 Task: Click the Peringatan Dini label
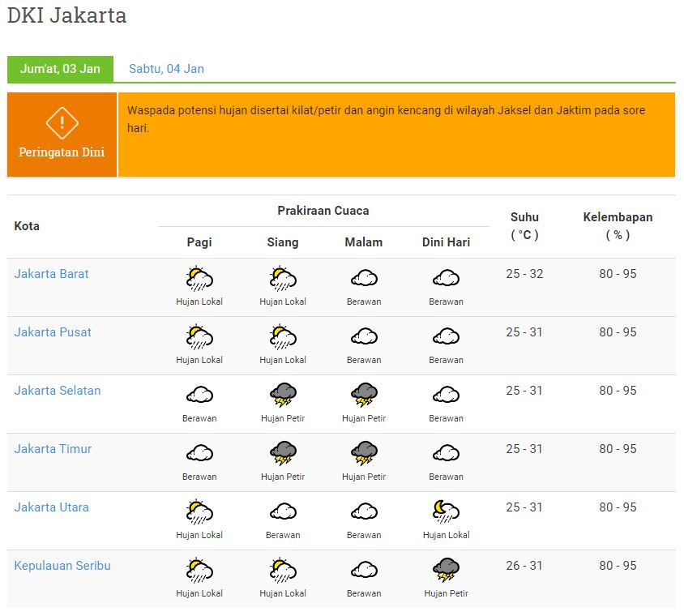[x=62, y=152]
